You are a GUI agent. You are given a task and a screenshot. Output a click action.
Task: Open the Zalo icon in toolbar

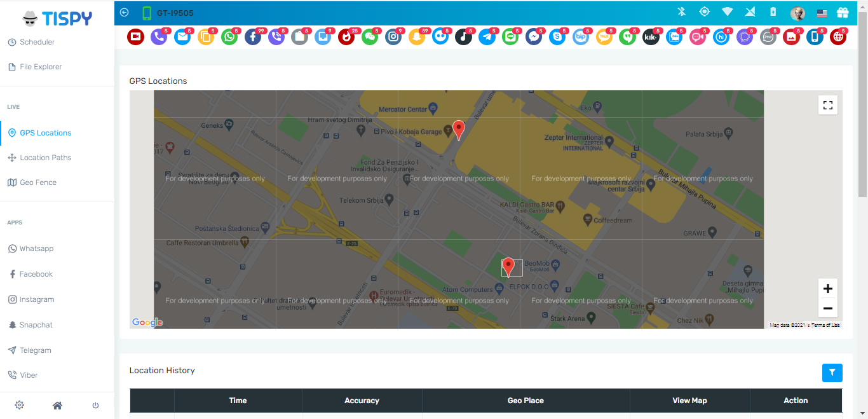[674, 37]
